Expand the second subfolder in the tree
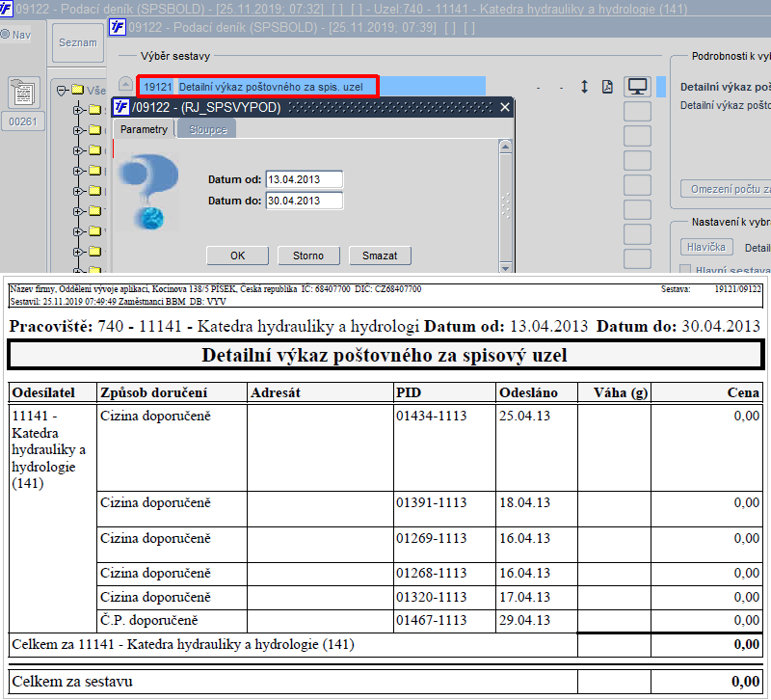771x700 pixels. click(x=78, y=130)
